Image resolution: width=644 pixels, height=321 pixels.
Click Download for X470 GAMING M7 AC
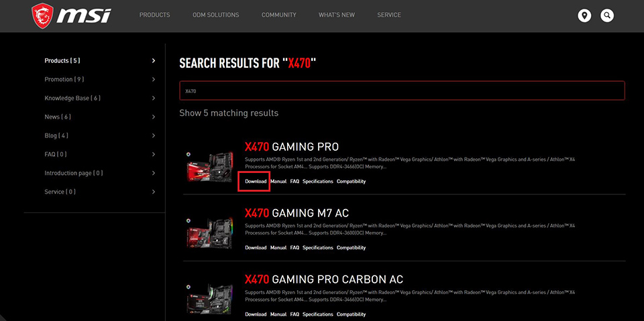coord(256,248)
